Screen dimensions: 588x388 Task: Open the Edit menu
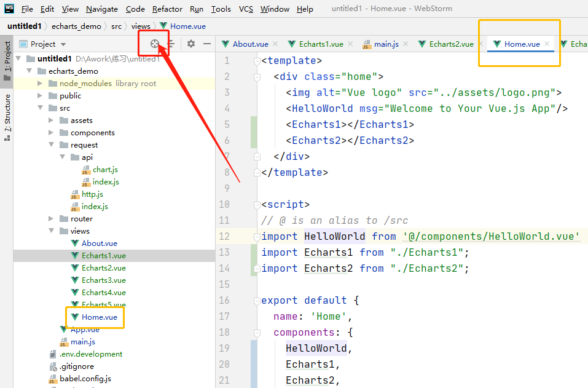pos(47,9)
